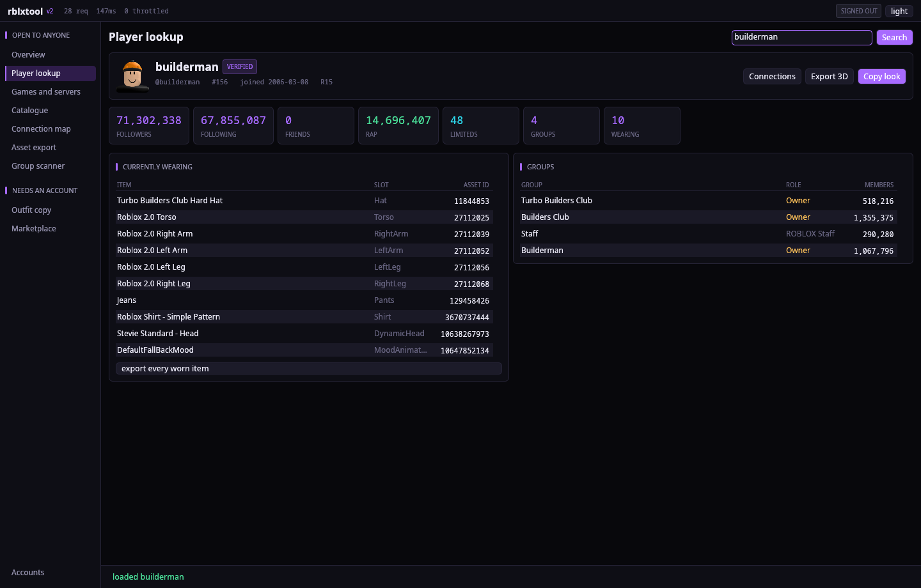921x588 pixels.
Task: Toggle the light theme button
Action: 899,11
